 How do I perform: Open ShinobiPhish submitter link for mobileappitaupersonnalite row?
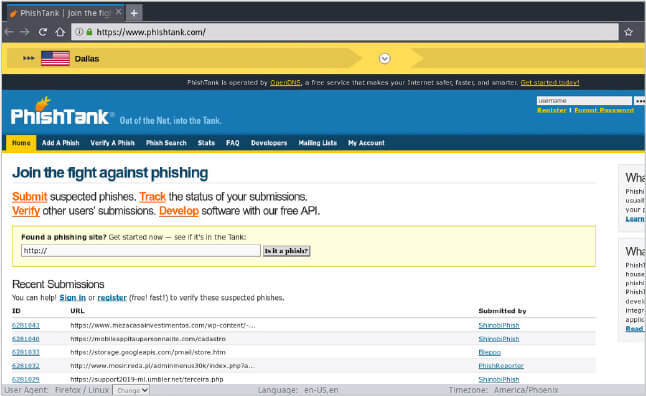point(499,339)
